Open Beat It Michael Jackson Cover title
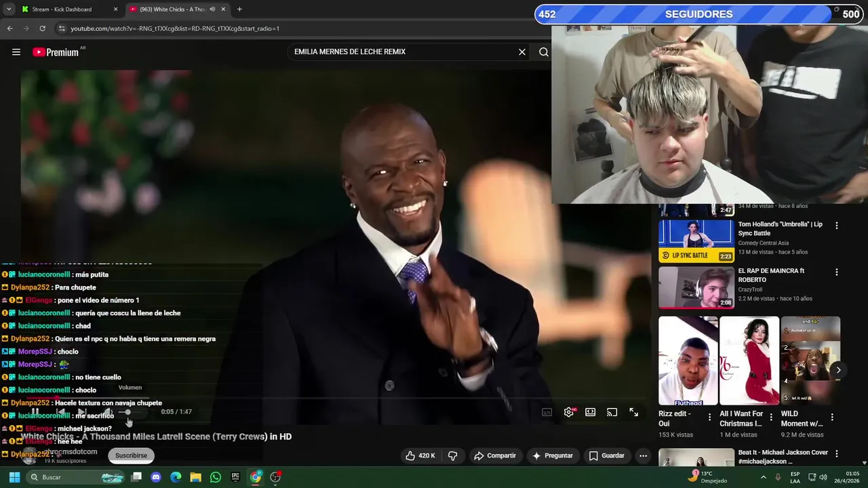The image size is (868, 488). [x=783, y=457]
